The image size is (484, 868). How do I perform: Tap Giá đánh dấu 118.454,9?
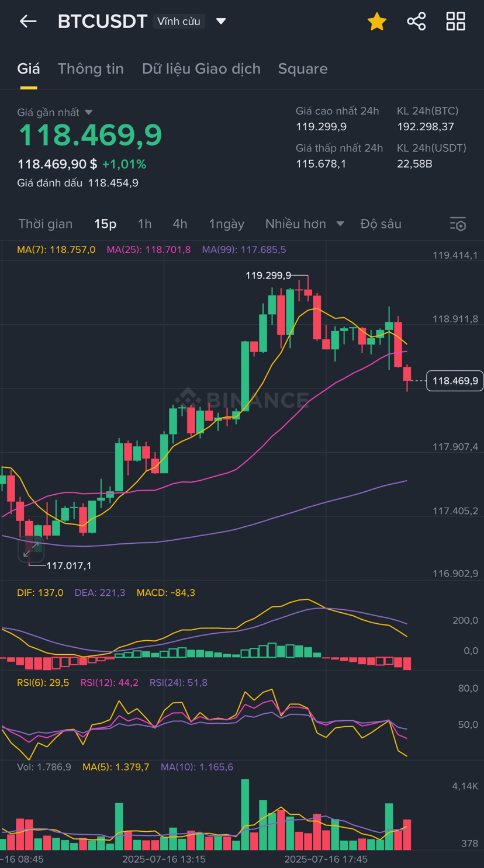pos(78,183)
